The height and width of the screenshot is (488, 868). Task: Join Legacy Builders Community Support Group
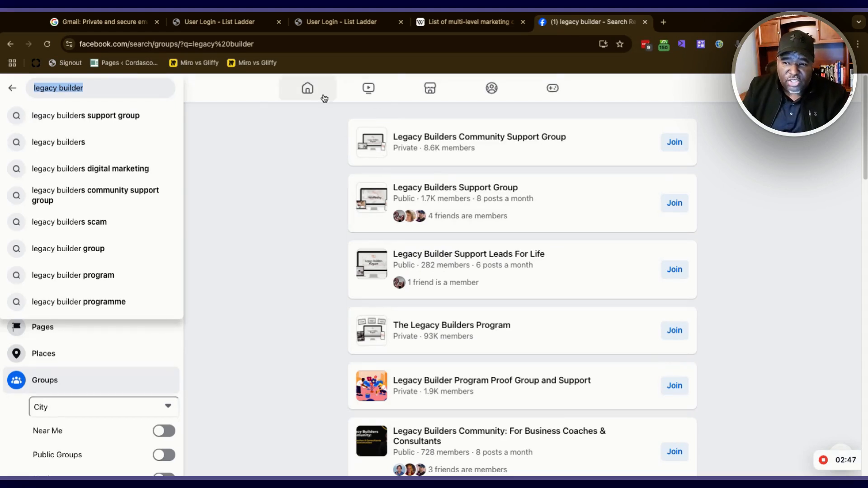pyautogui.click(x=675, y=142)
